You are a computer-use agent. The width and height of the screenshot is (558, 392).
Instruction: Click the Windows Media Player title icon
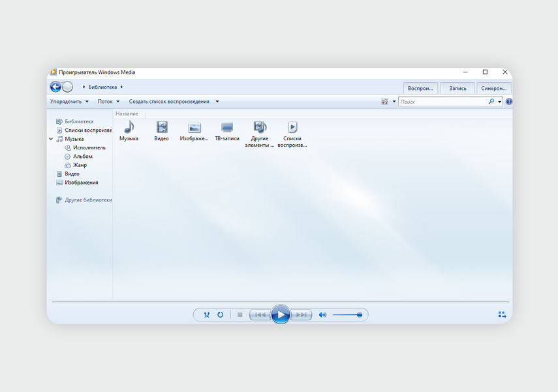point(53,72)
